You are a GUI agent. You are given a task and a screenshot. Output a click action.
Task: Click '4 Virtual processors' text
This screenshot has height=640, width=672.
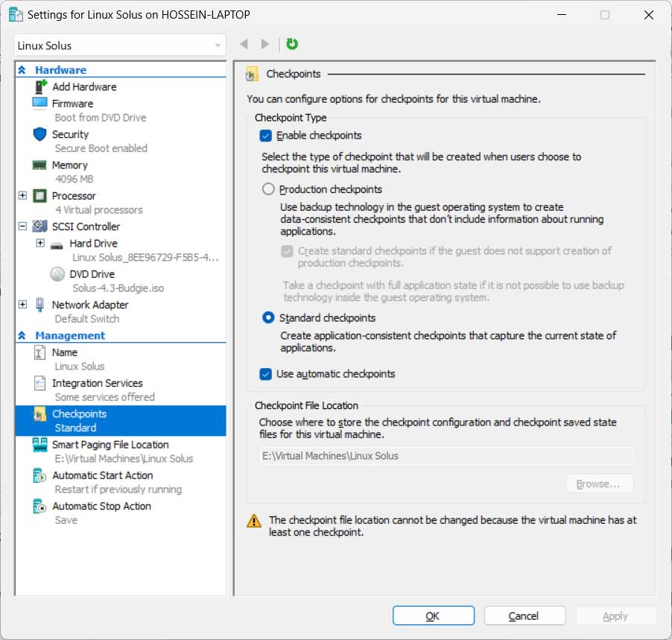click(99, 210)
